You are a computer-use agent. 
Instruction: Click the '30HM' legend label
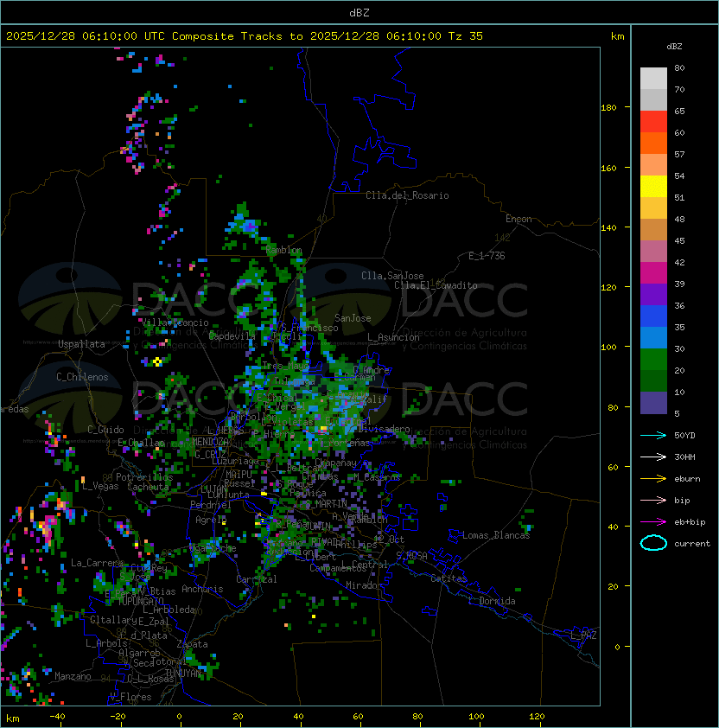[684, 457]
